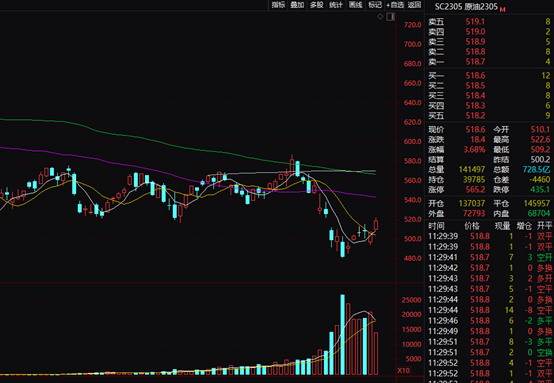Select the 11:29:41 空开 trade row
This screenshot has height=383, width=554.
pos(490,257)
